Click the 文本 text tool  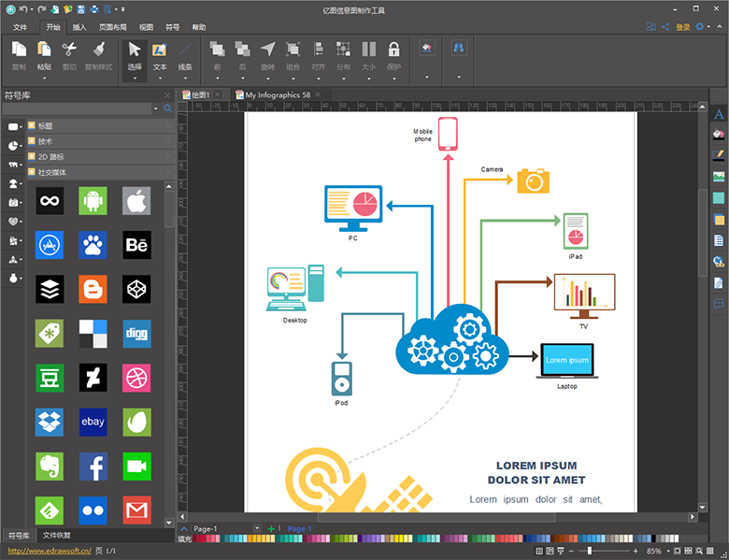[160, 50]
